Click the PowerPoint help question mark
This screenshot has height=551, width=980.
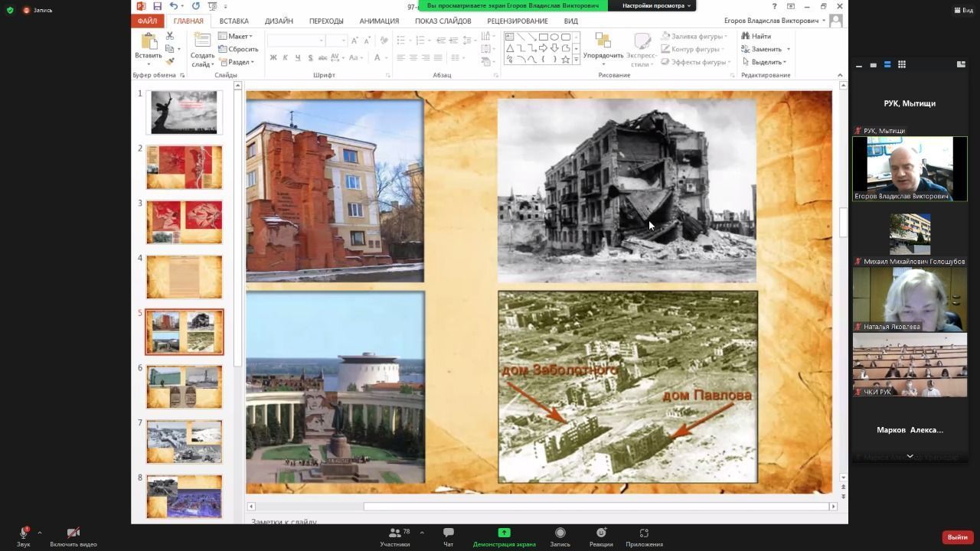coord(775,6)
